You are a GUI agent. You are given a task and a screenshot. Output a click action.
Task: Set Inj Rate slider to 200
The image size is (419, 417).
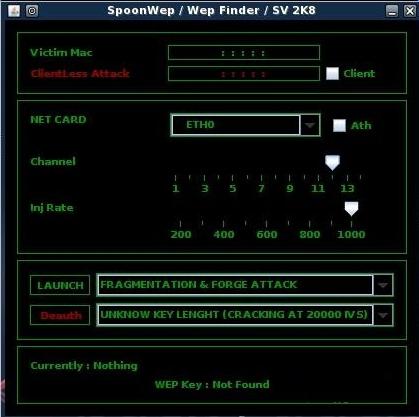[x=180, y=224]
